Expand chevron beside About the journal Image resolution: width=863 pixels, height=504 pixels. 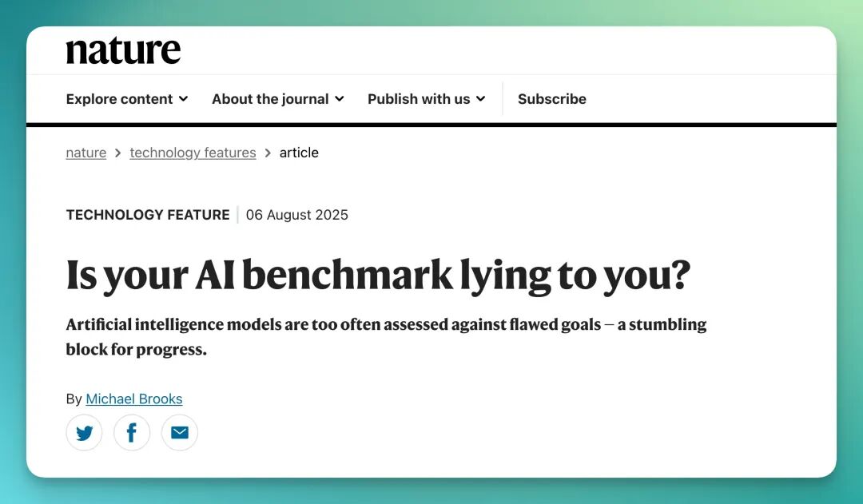tap(340, 99)
